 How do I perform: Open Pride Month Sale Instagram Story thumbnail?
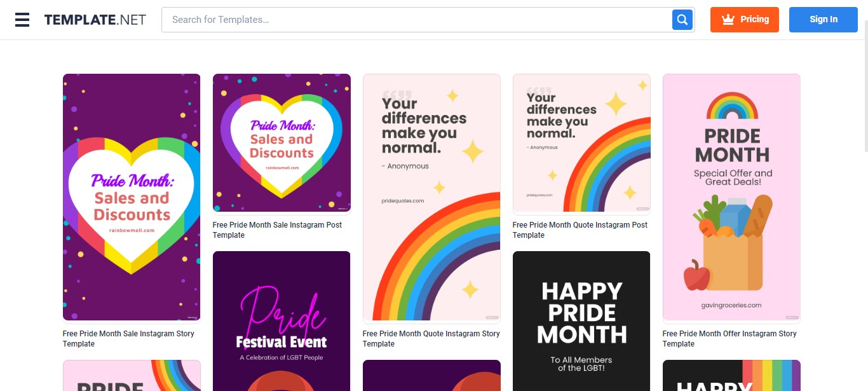132,197
